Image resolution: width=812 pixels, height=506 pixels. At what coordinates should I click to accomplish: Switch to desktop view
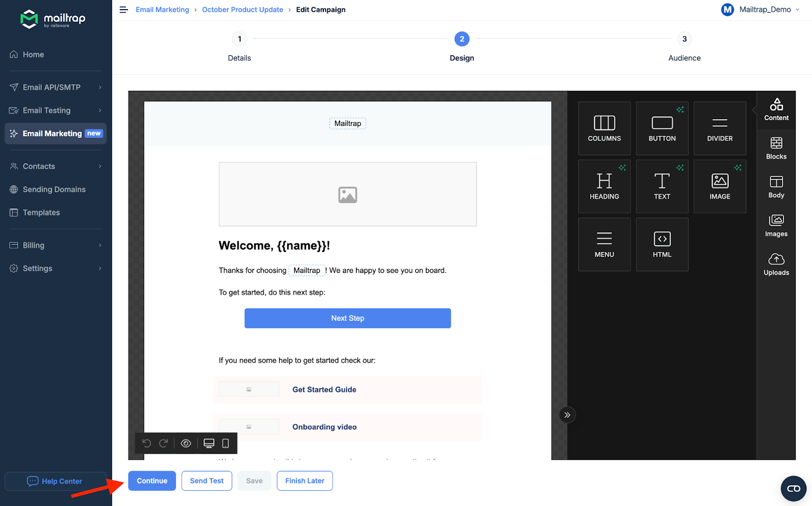[x=209, y=443]
